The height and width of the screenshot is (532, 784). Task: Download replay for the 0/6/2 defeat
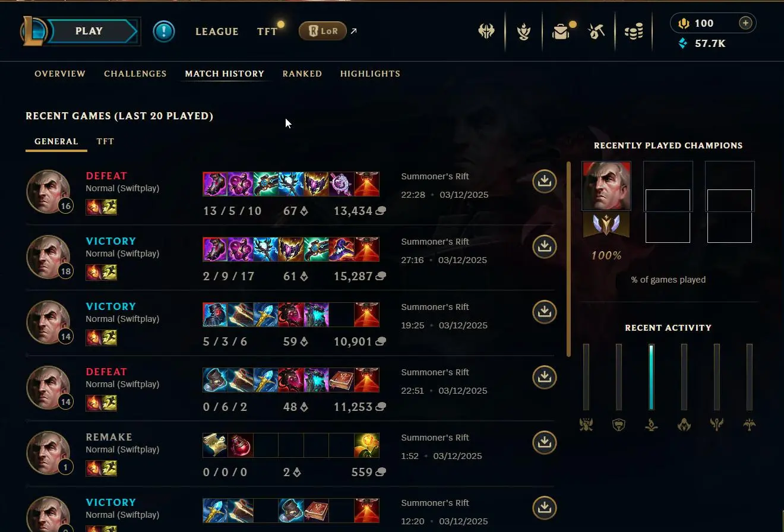[544, 378]
